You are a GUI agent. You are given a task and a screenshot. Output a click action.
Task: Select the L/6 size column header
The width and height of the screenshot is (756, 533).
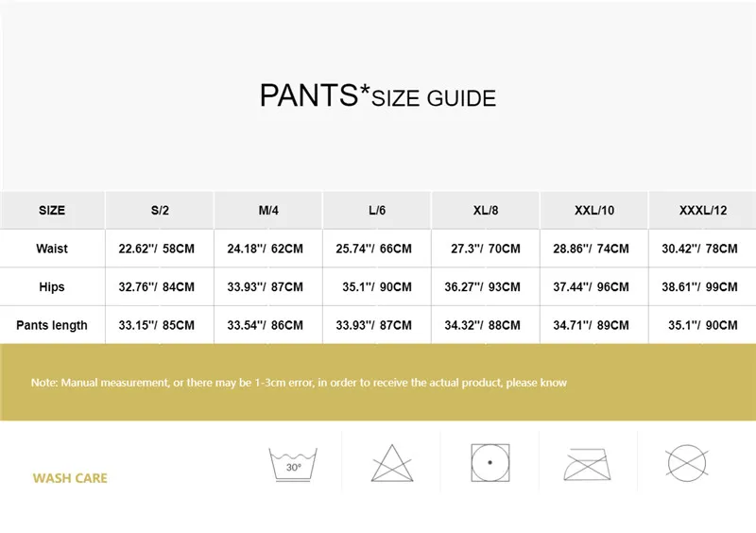coord(376,211)
